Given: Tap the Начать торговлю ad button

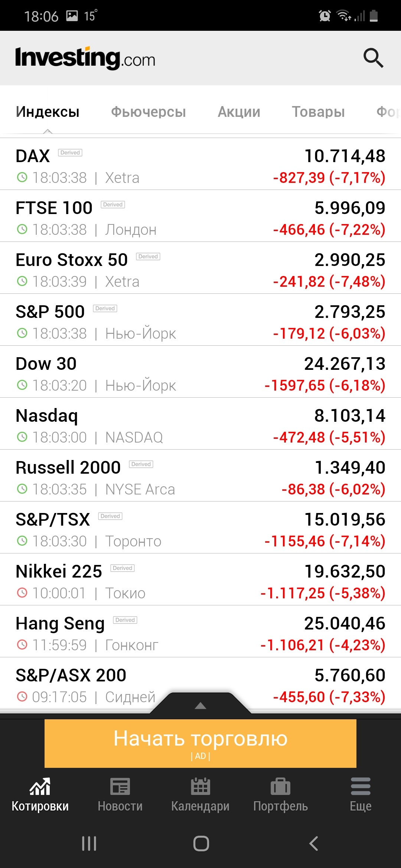Looking at the screenshot, I should point(200,743).
